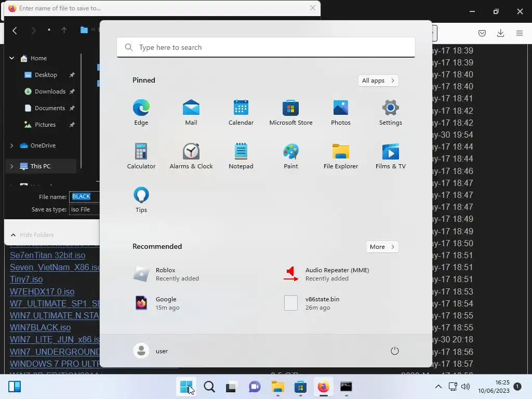Switch to the terminal on taskbar
Screen dimensions: 532x399
[x=346, y=387]
